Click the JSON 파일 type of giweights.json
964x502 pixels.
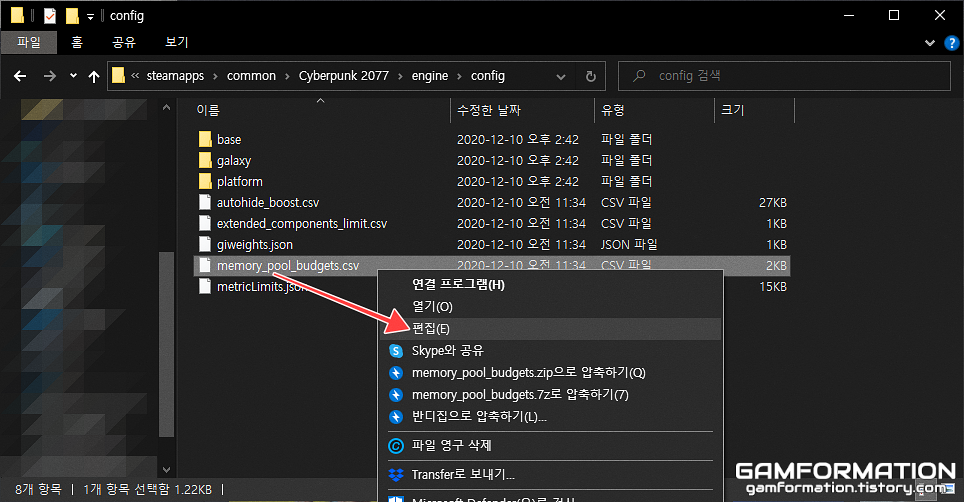[x=629, y=245]
